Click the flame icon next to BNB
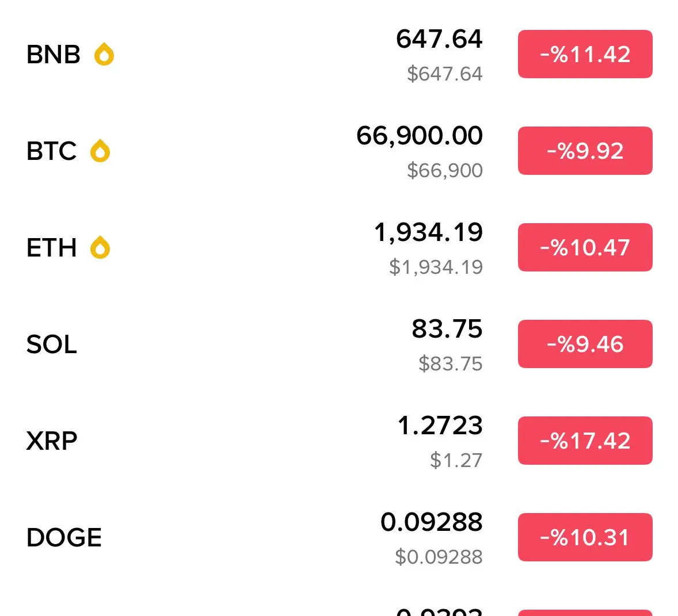The image size is (678, 616). 104,55
